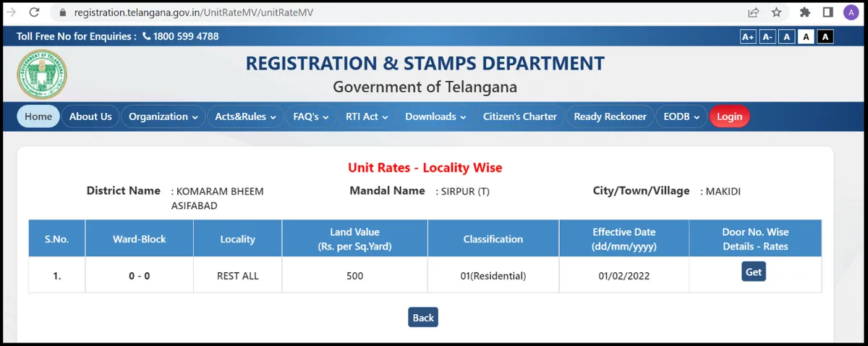The height and width of the screenshot is (346, 868).
Task: Decrease font size with A- button
Action: pyautogui.click(x=767, y=37)
